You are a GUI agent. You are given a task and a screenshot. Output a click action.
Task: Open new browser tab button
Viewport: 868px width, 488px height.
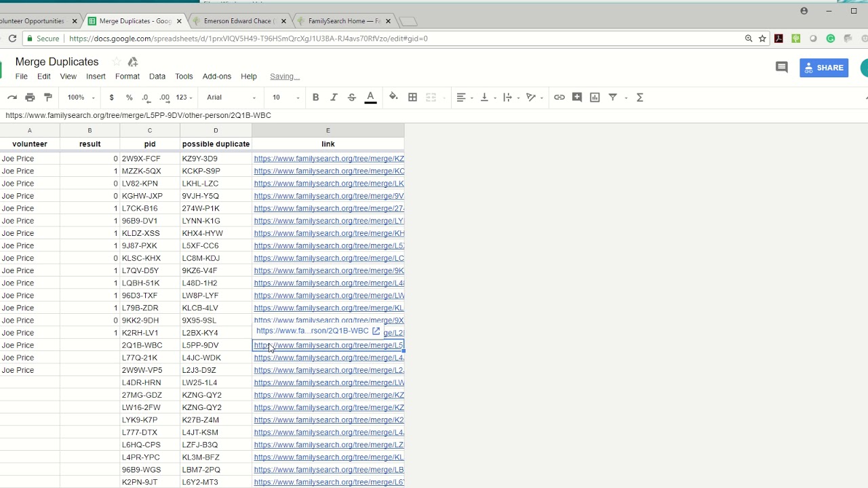coord(408,21)
